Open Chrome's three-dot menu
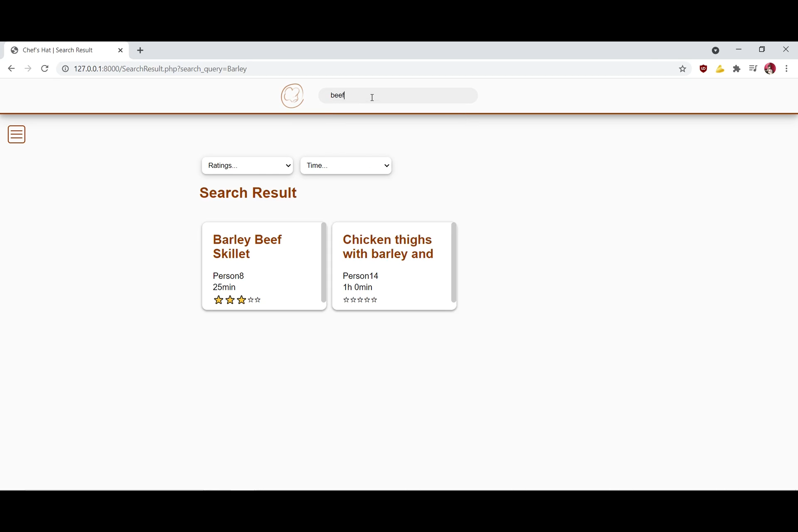The image size is (798, 532). pos(787,69)
